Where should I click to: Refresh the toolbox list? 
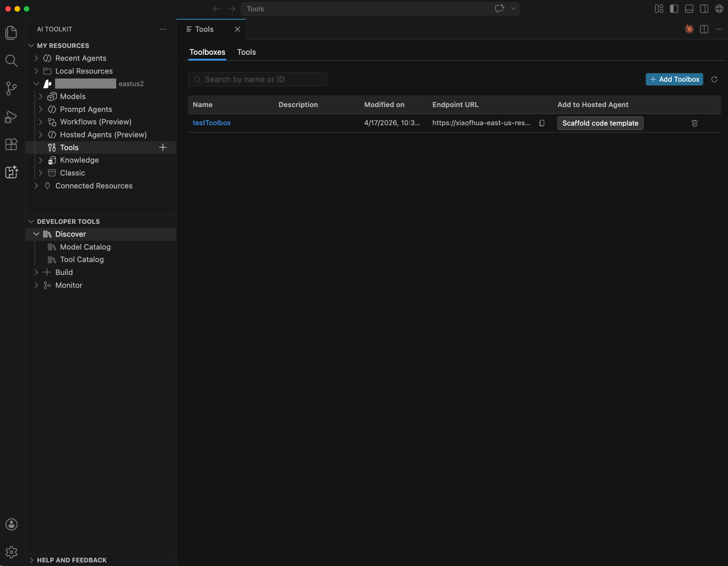pos(714,79)
